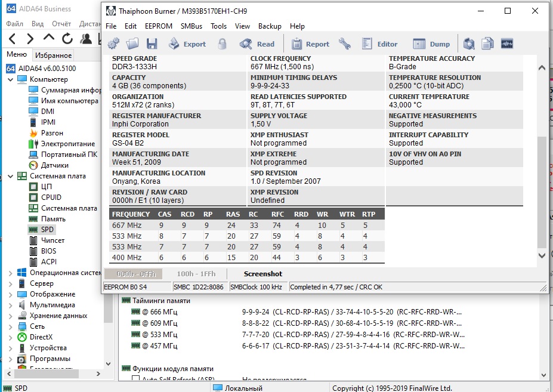Click the wrench tool icon
Screen dimensions: 553x392
[345, 44]
